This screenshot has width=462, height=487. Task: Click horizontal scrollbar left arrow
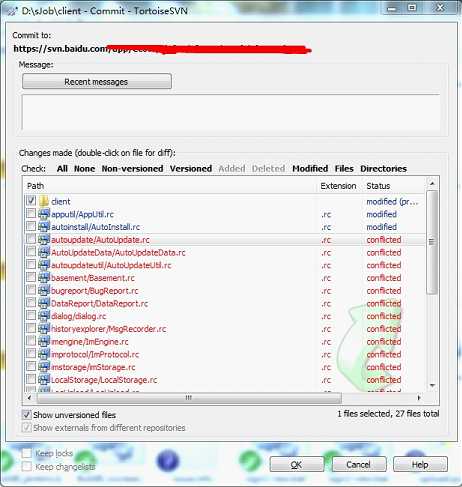29,397
